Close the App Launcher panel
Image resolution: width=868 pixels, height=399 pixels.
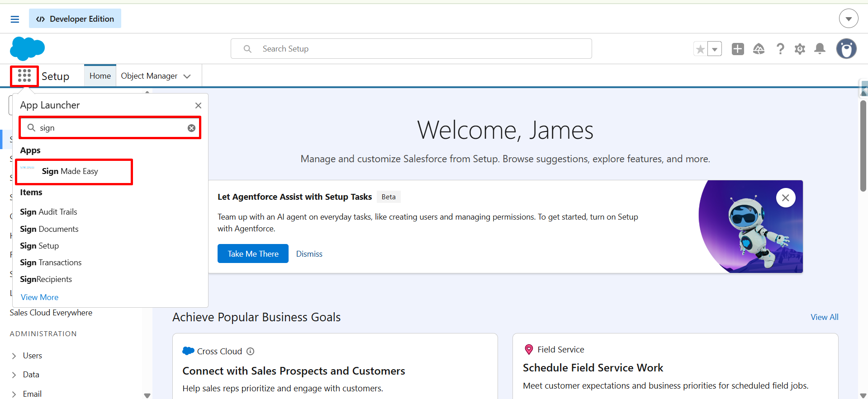(x=198, y=105)
